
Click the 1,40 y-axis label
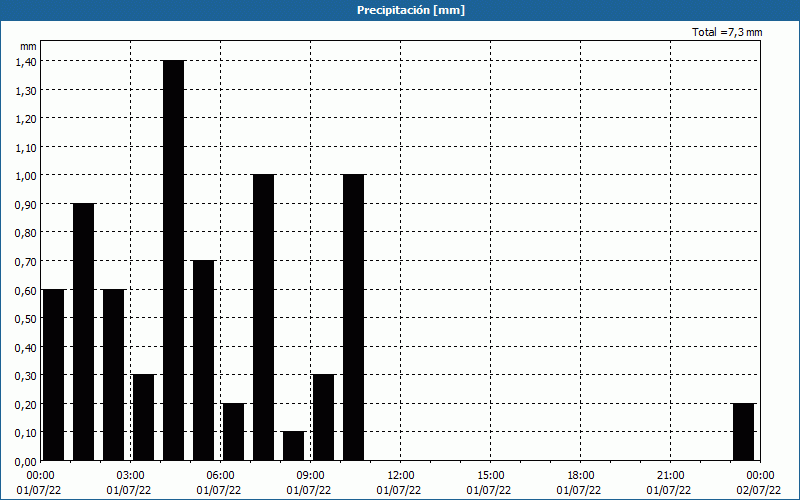(x=26, y=62)
